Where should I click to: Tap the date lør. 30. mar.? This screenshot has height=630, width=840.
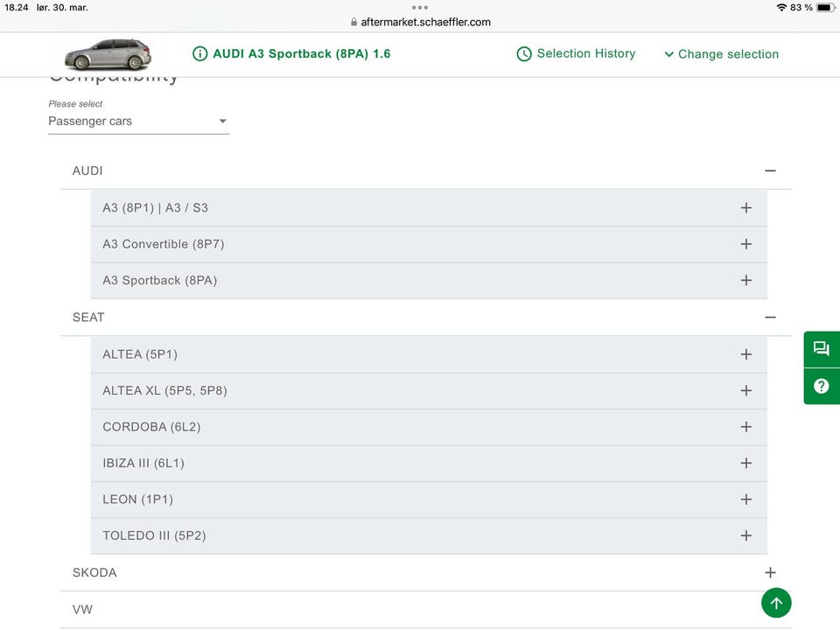point(62,8)
